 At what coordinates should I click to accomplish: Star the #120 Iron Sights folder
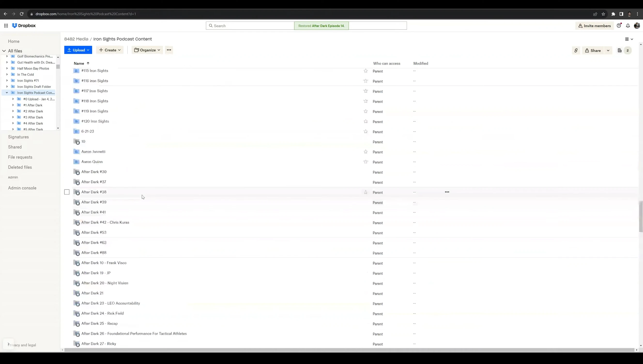coord(366,121)
